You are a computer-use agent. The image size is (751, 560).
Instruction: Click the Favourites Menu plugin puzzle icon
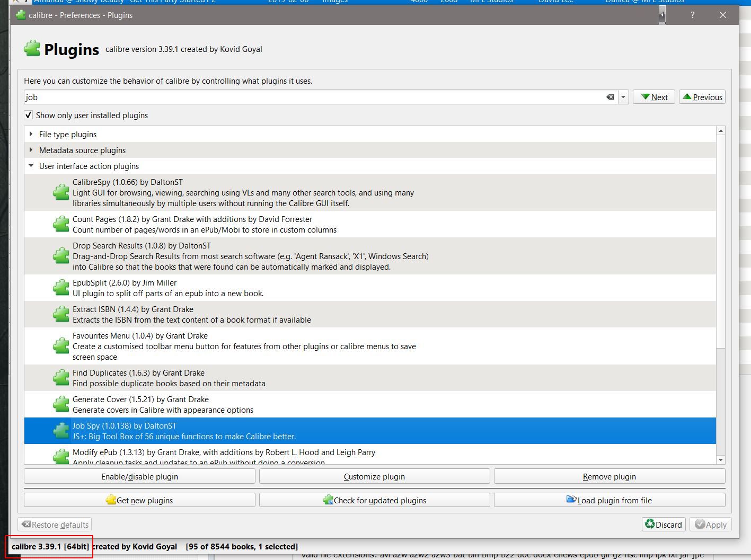[x=61, y=346]
